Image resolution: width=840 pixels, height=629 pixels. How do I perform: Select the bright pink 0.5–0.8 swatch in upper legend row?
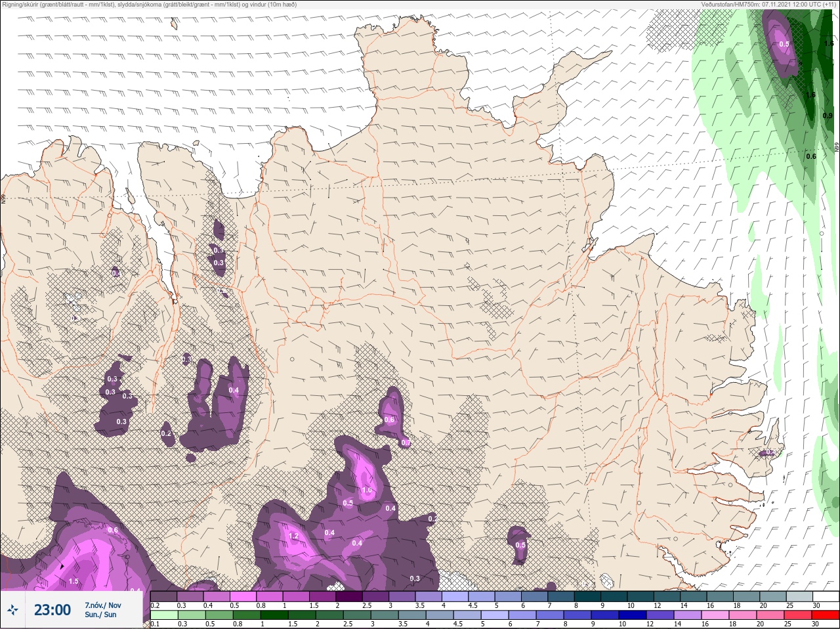(x=244, y=596)
